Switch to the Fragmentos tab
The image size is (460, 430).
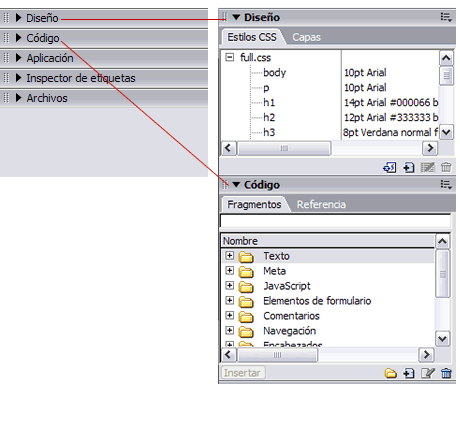point(254,204)
